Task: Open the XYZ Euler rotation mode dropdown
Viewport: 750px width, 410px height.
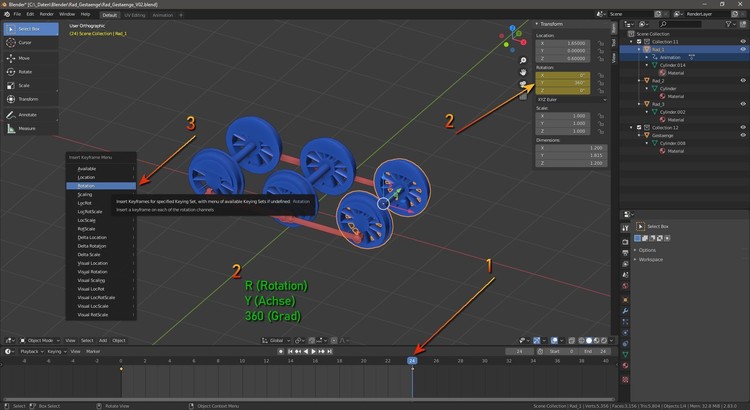Action: (x=570, y=100)
